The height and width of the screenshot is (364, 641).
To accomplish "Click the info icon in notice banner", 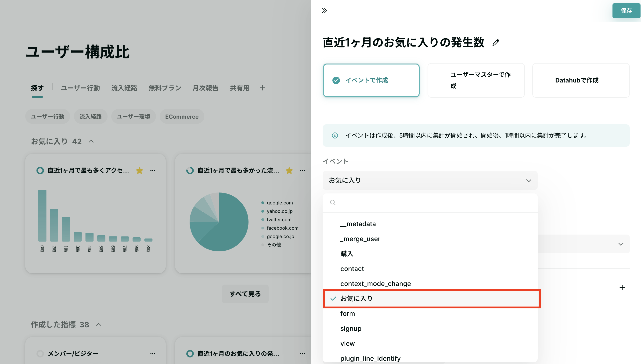I will pyautogui.click(x=335, y=136).
